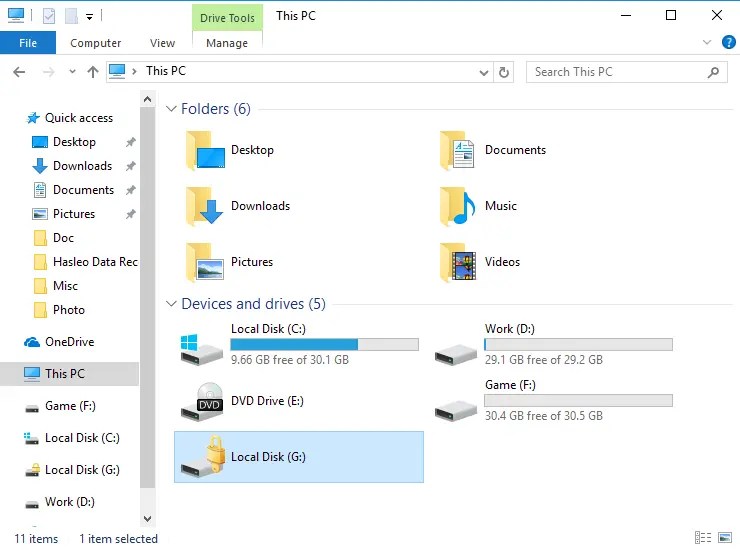Click the pin icon beside Pictures
The width and height of the screenshot is (740, 550).
point(131,214)
